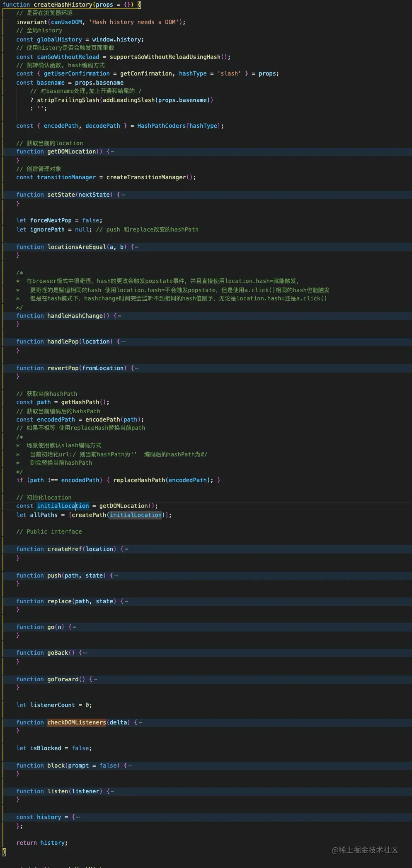Click the 'slash' string literal

tap(229, 73)
